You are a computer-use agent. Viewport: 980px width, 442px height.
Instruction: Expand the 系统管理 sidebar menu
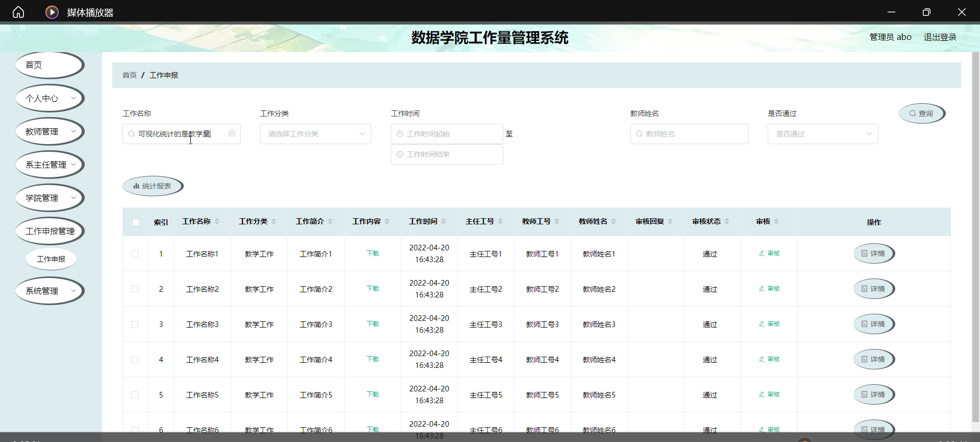click(x=50, y=291)
